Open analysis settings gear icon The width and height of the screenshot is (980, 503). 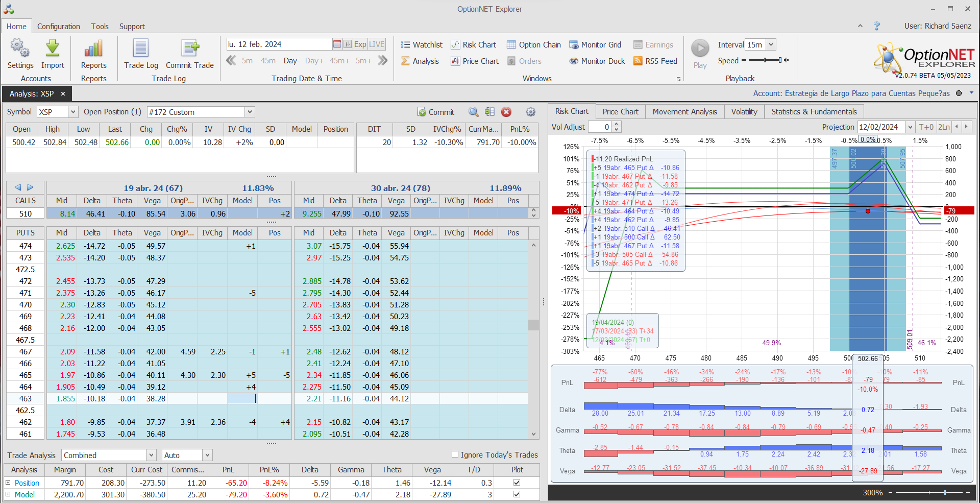coord(531,112)
